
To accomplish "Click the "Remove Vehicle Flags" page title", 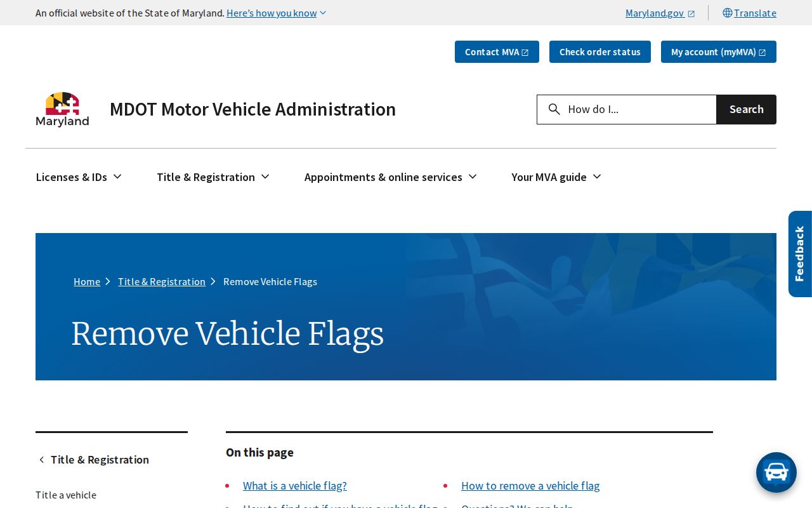I will pyautogui.click(x=228, y=334).
